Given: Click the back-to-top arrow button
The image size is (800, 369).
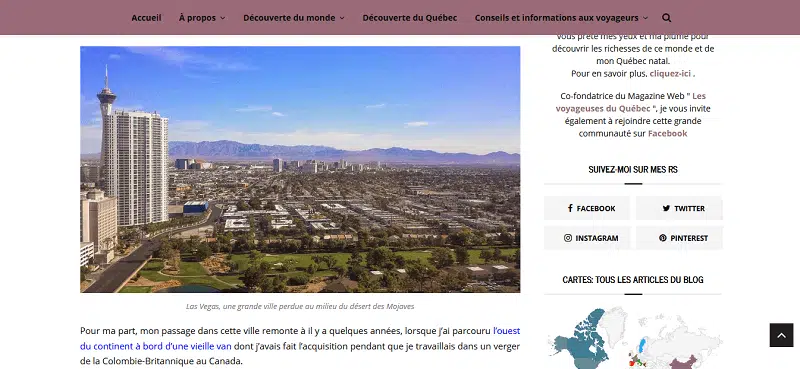Looking at the screenshot, I should [781, 335].
